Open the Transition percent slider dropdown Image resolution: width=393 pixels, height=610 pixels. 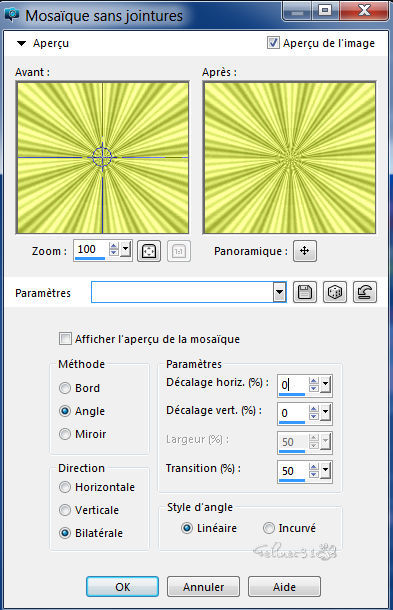click(x=326, y=471)
